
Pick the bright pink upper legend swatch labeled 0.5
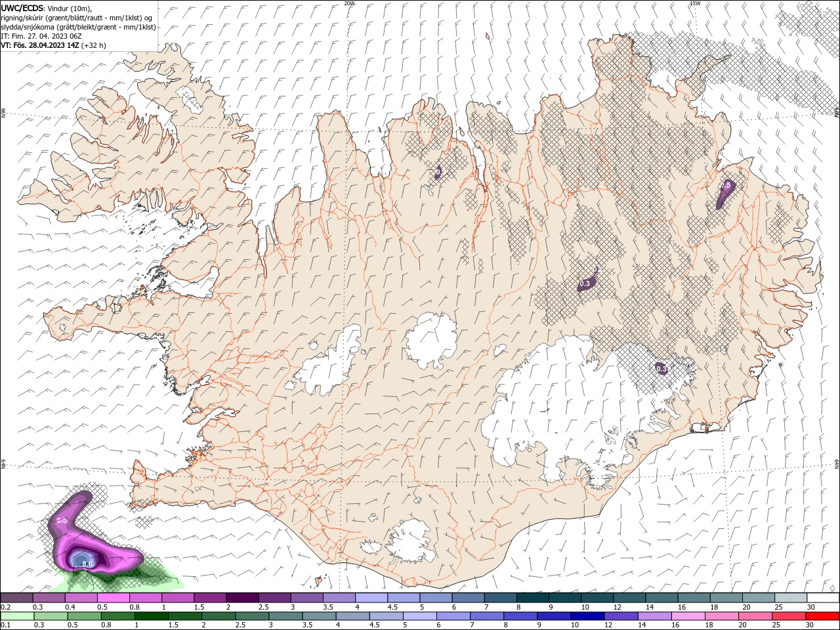pos(113,597)
